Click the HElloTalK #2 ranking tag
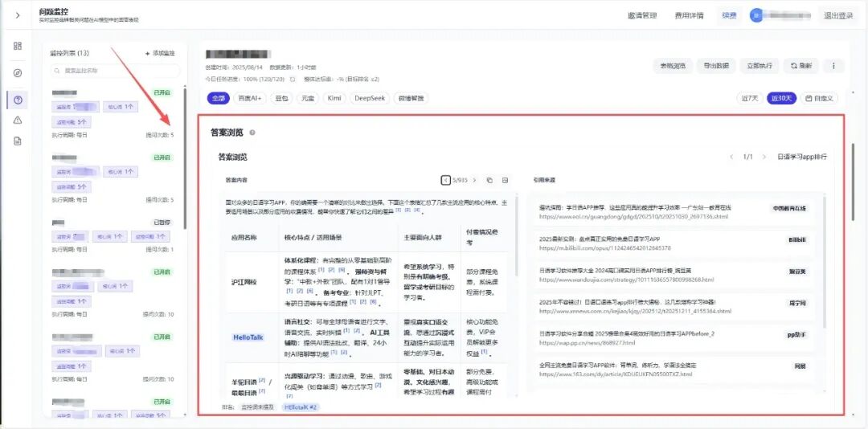The height and width of the screenshot is (429, 868). [300, 407]
